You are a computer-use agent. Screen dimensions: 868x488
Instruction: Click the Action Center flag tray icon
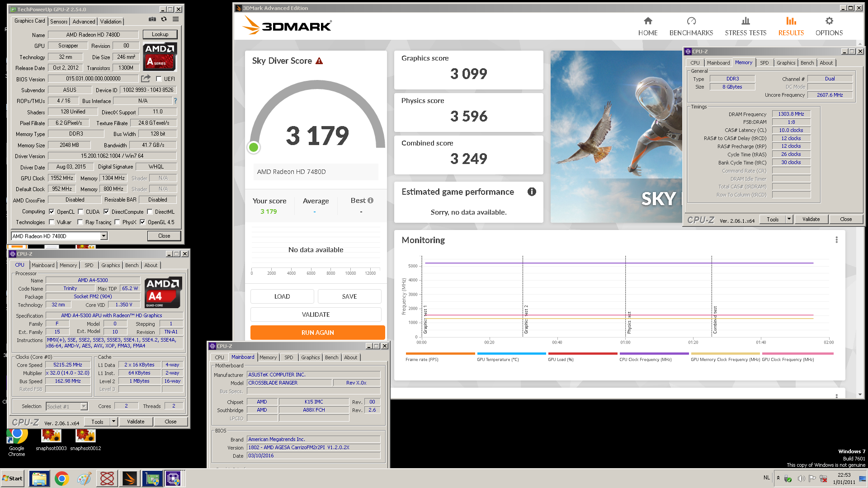tap(812, 479)
